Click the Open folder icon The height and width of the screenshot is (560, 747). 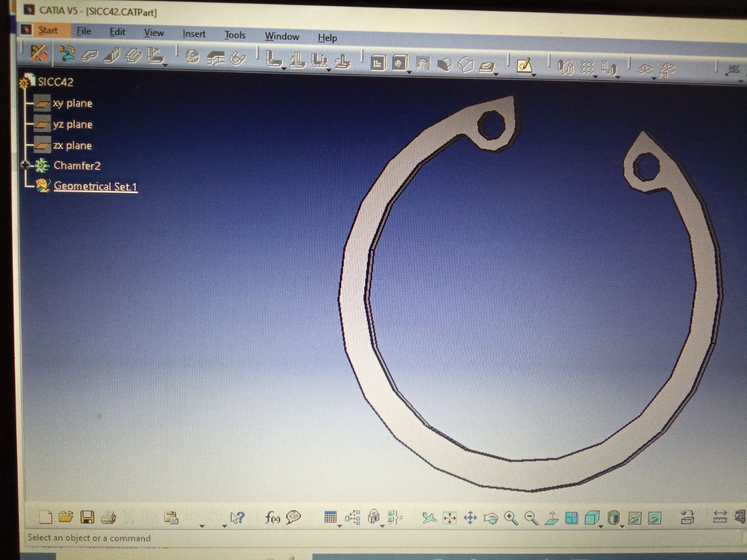click(66, 517)
